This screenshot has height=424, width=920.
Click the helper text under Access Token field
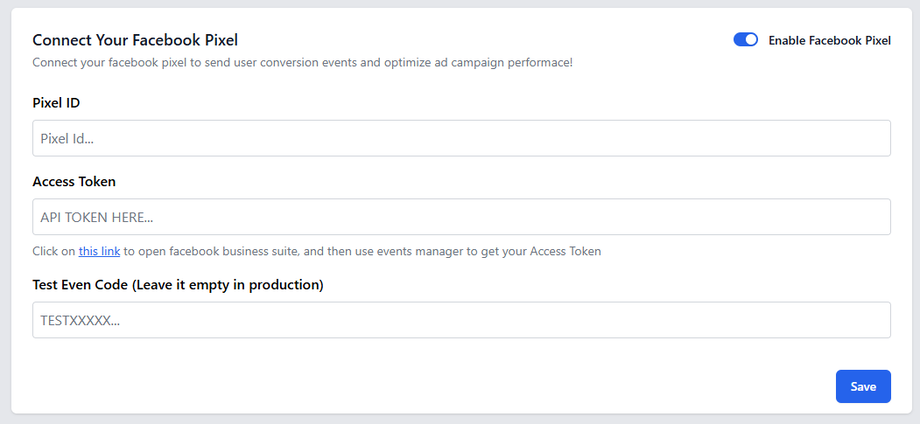pos(360,251)
